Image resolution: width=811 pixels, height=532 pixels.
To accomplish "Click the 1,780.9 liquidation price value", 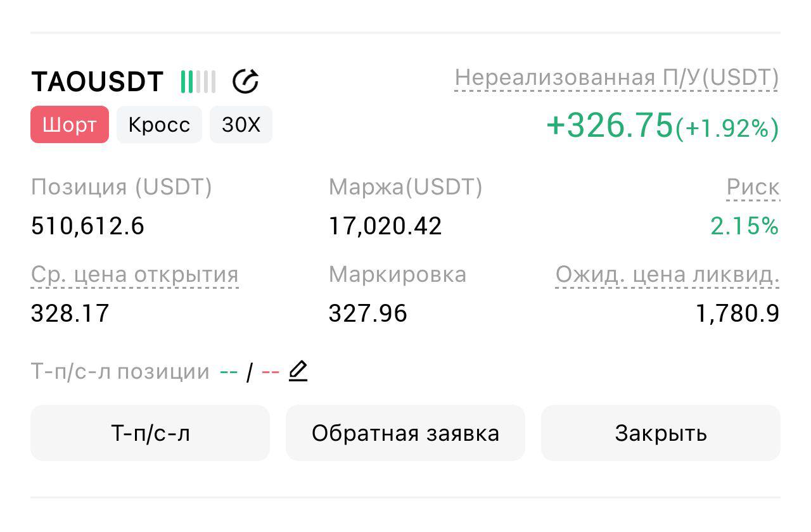I will click(x=738, y=313).
